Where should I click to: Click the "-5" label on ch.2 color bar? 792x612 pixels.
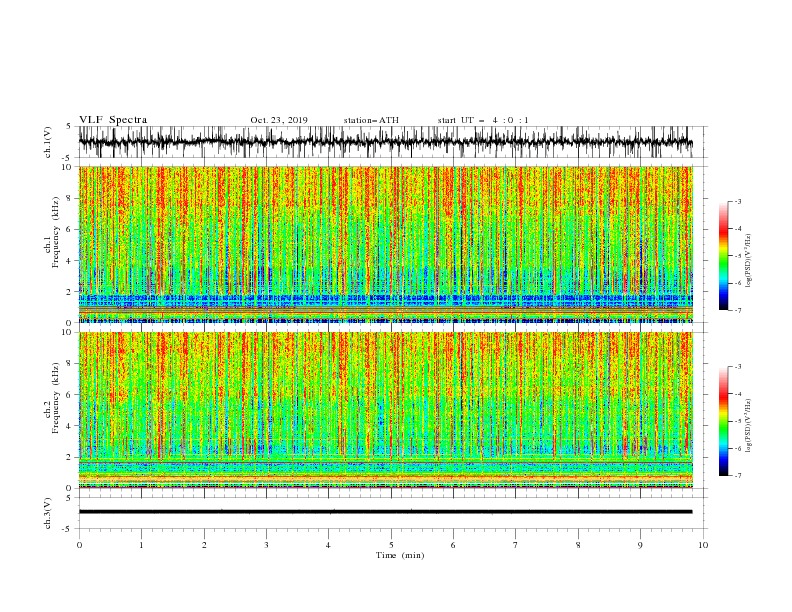pyautogui.click(x=738, y=421)
